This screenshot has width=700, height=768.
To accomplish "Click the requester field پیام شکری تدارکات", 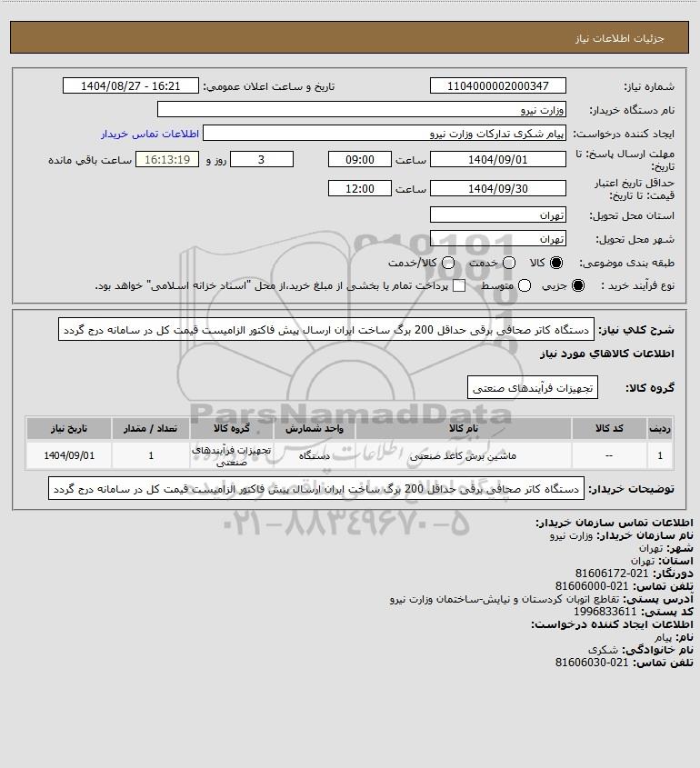I will coord(385,134).
